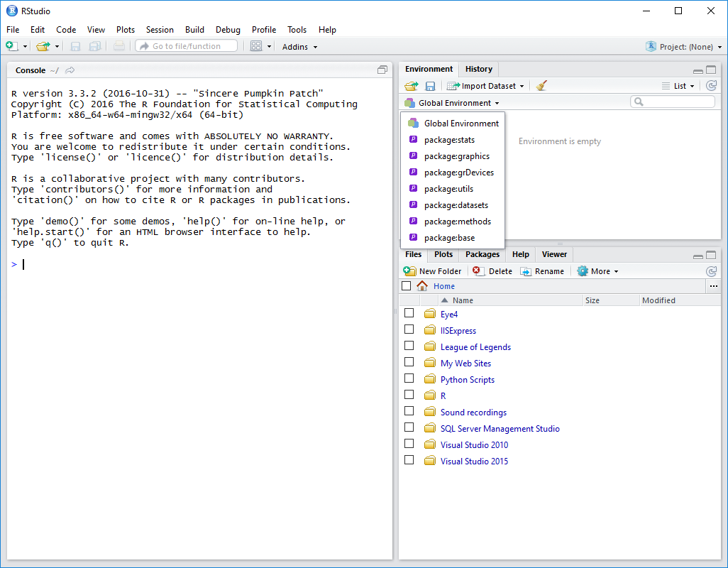
Task: Click the console working directory arrow icon
Action: point(70,70)
